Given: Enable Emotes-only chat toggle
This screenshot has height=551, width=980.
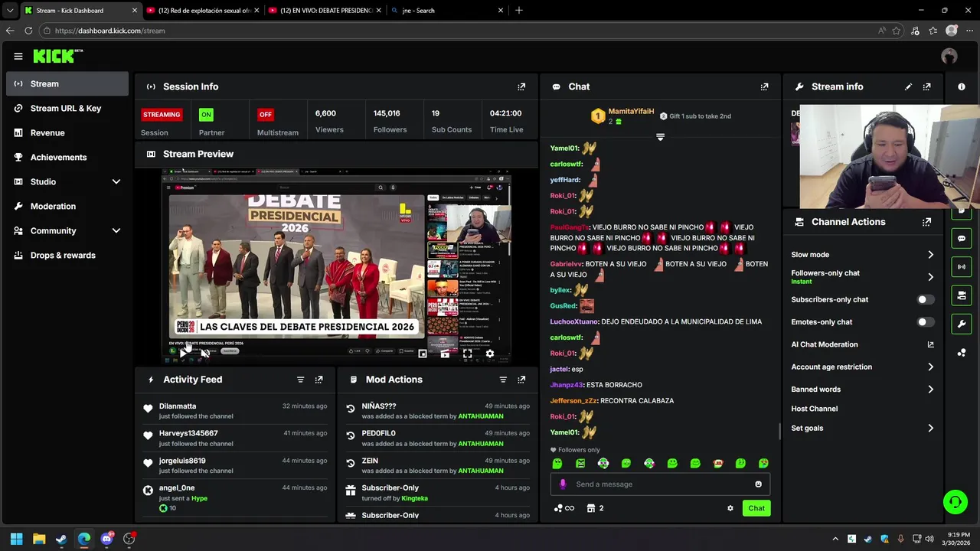Looking at the screenshot, I should pyautogui.click(x=925, y=322).
